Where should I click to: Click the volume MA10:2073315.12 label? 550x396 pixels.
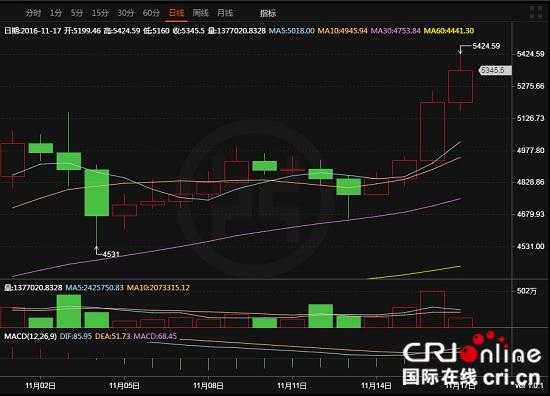tap(158, 288)
